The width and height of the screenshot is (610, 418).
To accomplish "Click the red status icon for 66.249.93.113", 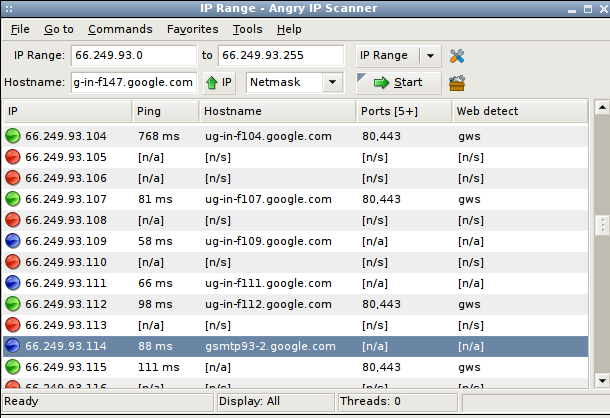I will click(13, 325).
